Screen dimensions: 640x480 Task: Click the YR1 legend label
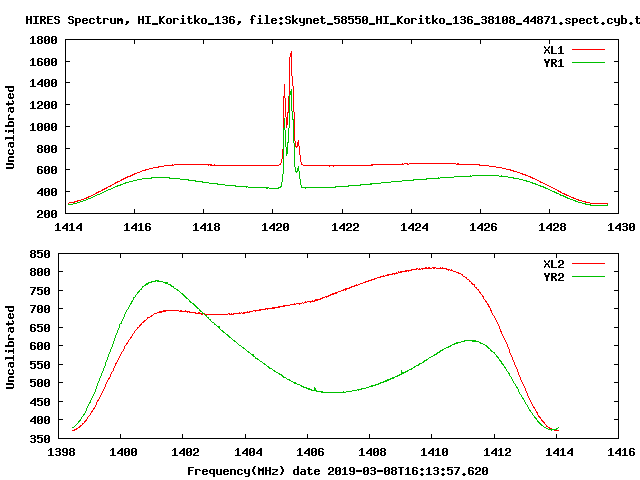pos(553,63)
